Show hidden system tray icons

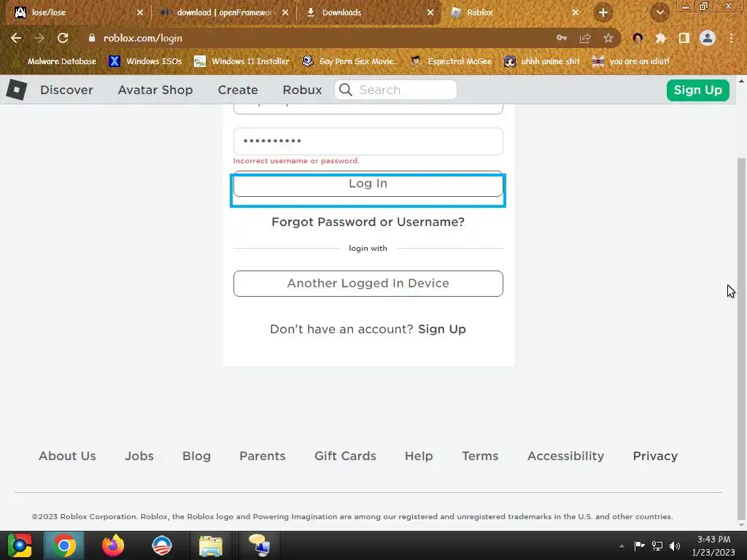(x=622, y=546)
